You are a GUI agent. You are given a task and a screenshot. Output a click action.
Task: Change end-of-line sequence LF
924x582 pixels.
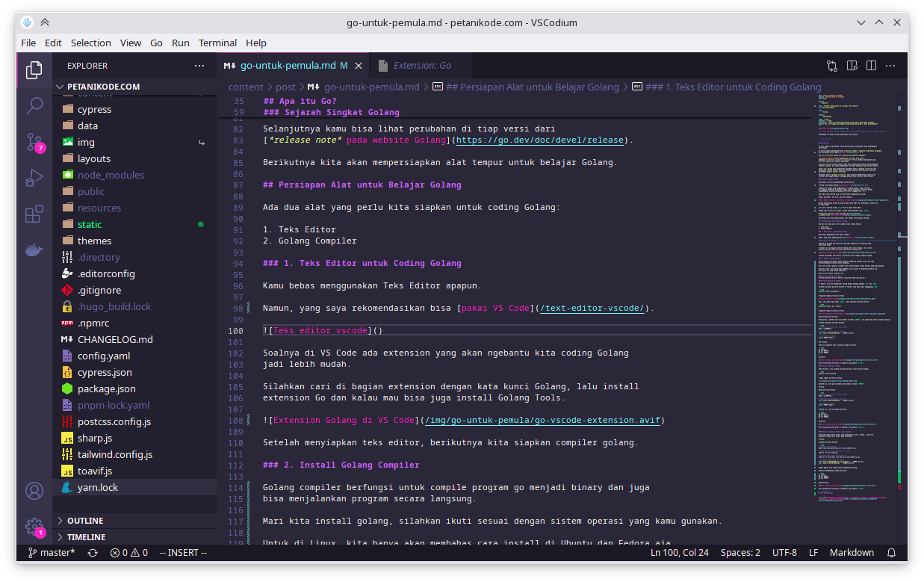coord(813,553)
